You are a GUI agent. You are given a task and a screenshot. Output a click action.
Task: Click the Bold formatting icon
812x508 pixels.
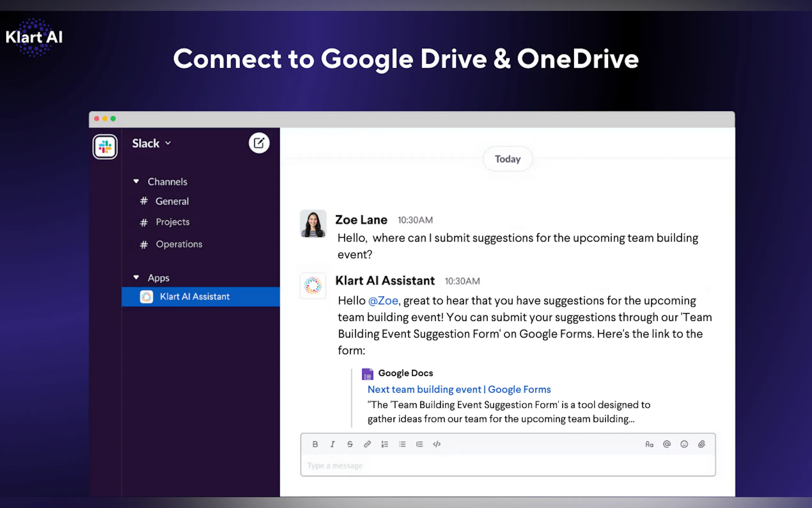[315, 444]
